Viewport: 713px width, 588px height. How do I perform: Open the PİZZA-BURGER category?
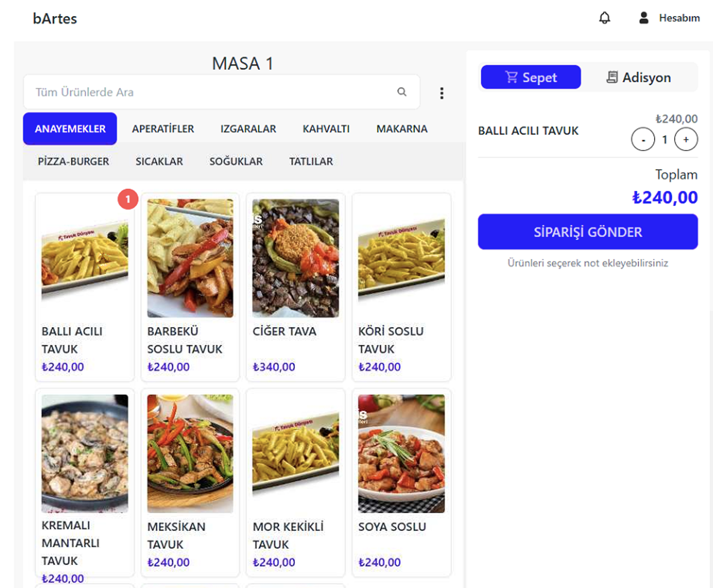(73, 161)
